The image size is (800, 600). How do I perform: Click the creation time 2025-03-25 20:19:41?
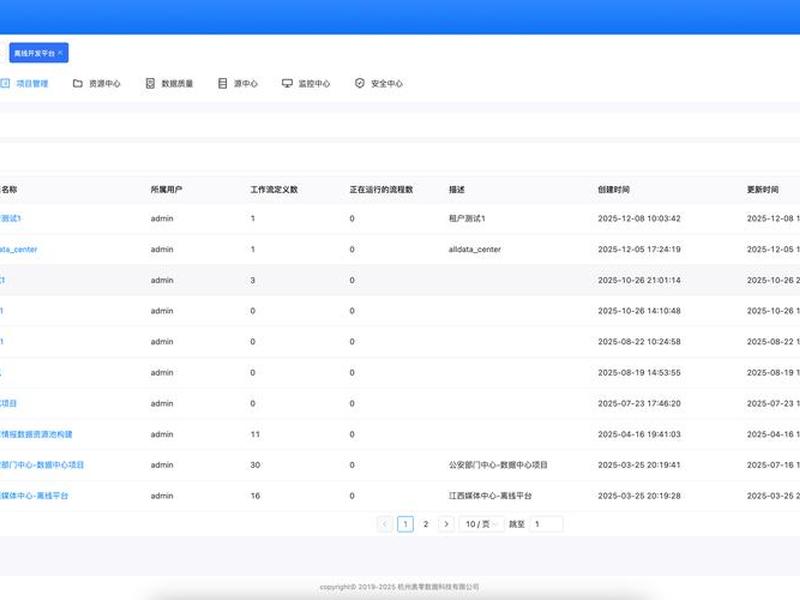(x=639, y=465)
